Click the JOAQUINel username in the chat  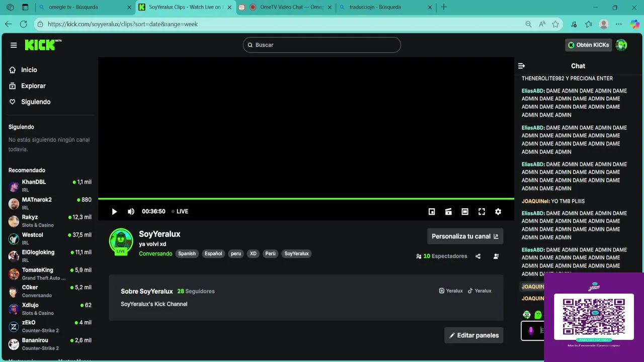[535, 201]
